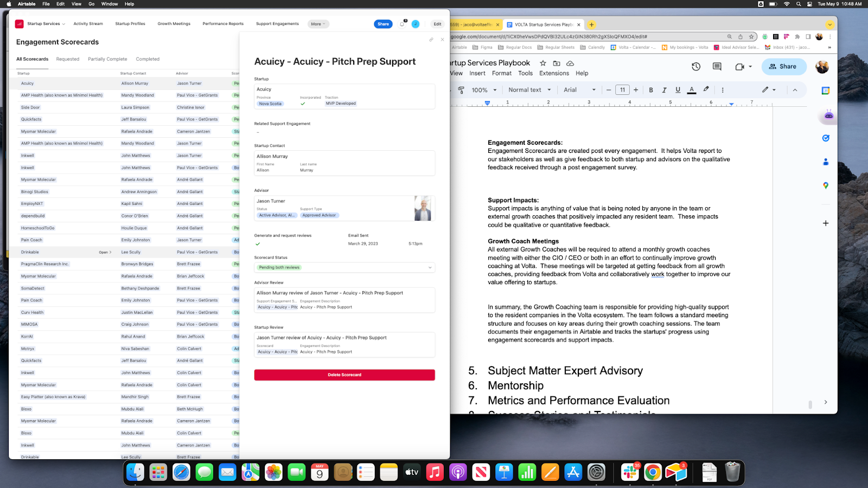Open Google Tasks side panel icon

click(826, 138)
